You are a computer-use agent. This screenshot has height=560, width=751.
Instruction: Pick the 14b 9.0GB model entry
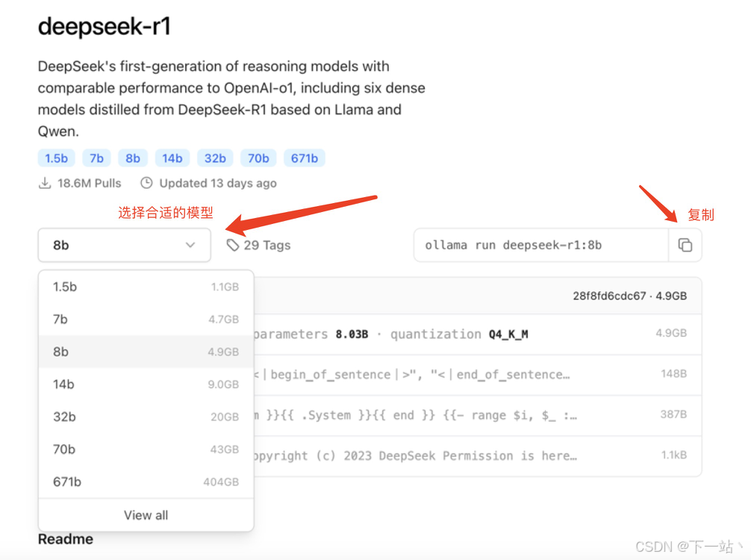146,385
